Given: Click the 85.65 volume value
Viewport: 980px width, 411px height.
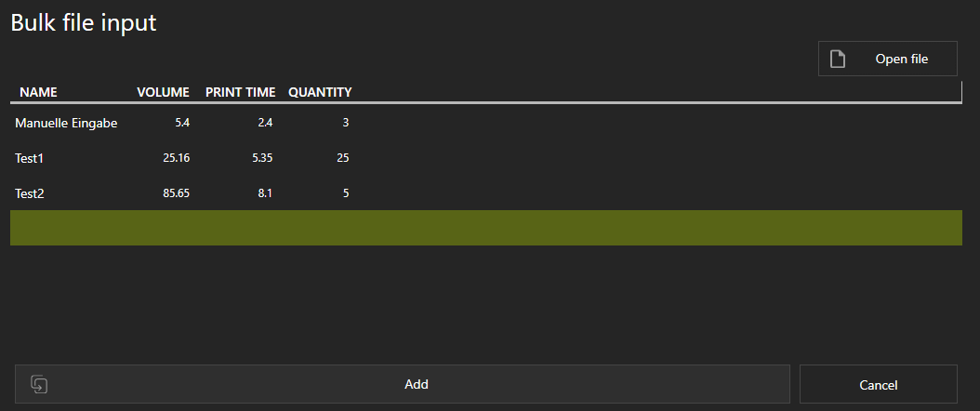Looking at the screenshot, I should coord(177,193).
